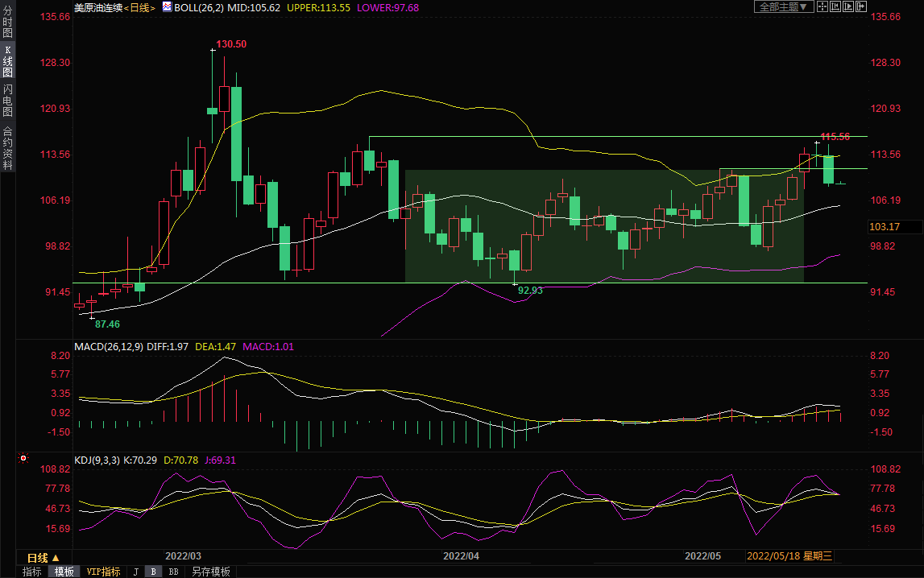Toggle the BB template button
924x578 pixels.
(x=173, y=572)
